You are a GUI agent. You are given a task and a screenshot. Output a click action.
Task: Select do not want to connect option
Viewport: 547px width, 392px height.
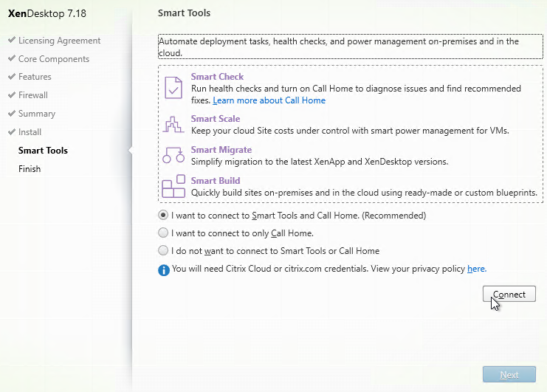(163, 251)
